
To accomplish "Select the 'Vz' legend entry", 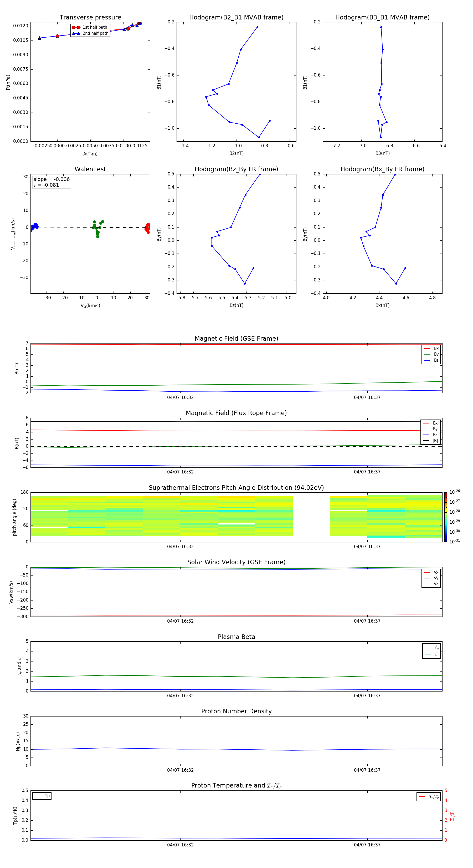I will pos(431,584).
